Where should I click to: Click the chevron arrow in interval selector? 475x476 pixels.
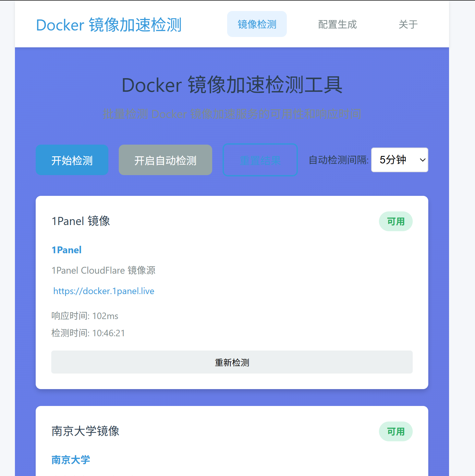[x=422, y=160]
